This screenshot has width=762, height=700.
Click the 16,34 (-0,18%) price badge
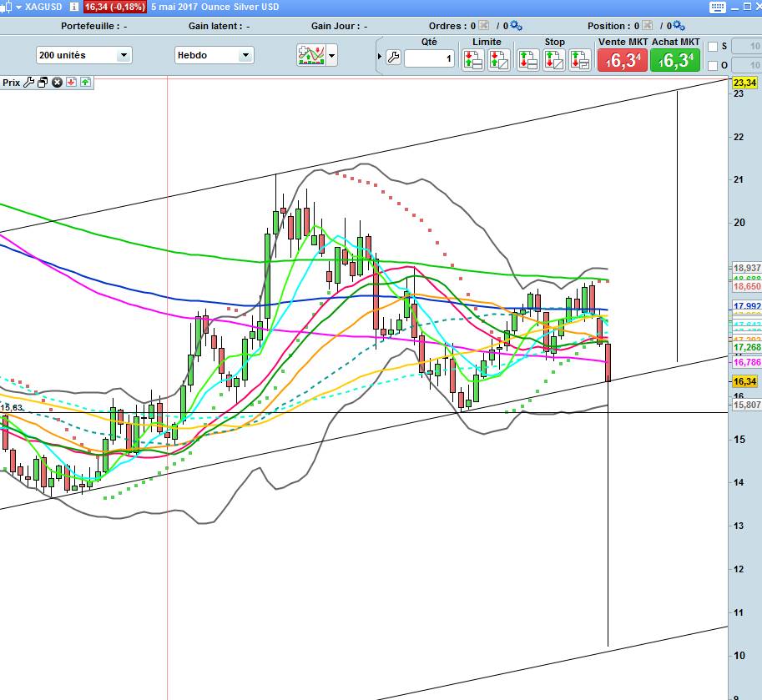point(114,7)
